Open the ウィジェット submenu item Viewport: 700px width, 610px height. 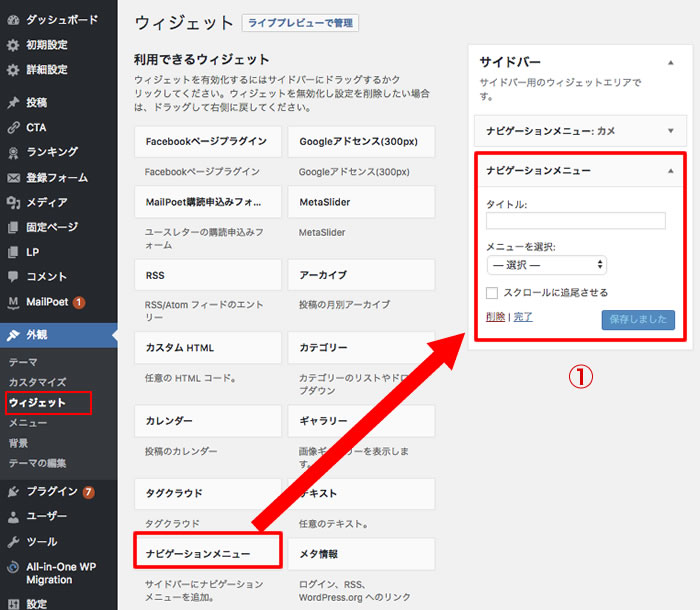(37, 403)
